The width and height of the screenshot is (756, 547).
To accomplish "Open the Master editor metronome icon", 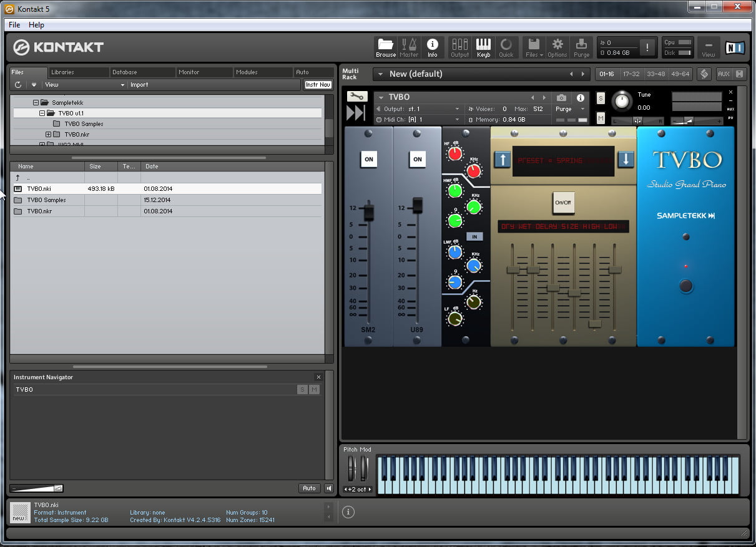I will coord(409,47).
